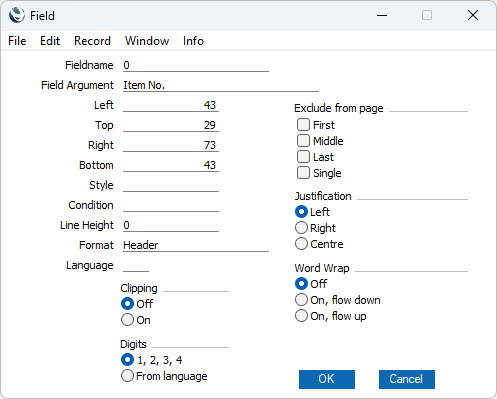Set Word Wrap to On, flow down
Image resolution: width=497 pixels, height=399 pixels.
(x=301, y=300)
